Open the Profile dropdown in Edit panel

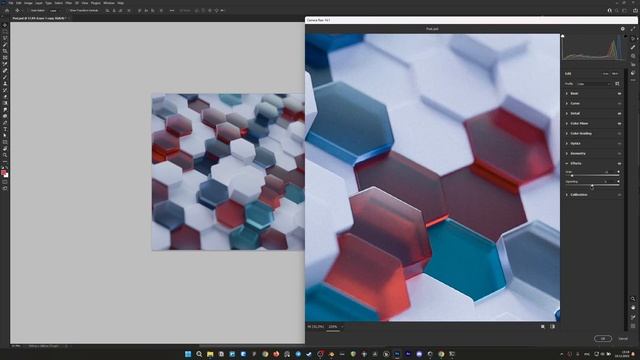click(x=593, y=84)
